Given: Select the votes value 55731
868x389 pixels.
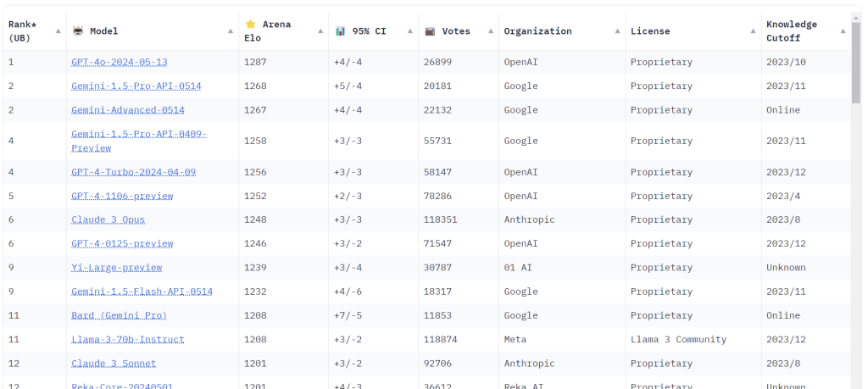Looking at the screenshot, I should 437,141.
